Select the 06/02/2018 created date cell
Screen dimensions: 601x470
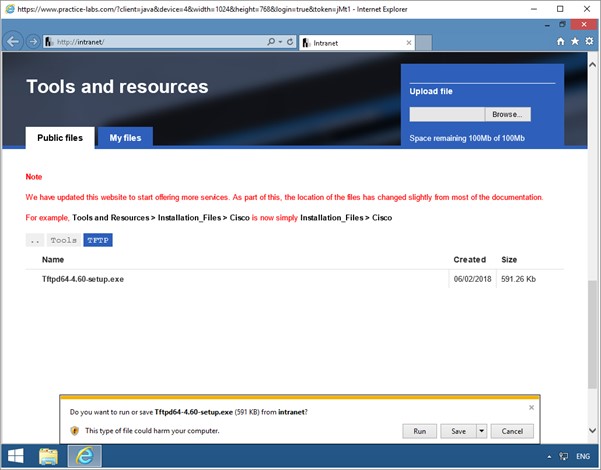tap(472, 279)
